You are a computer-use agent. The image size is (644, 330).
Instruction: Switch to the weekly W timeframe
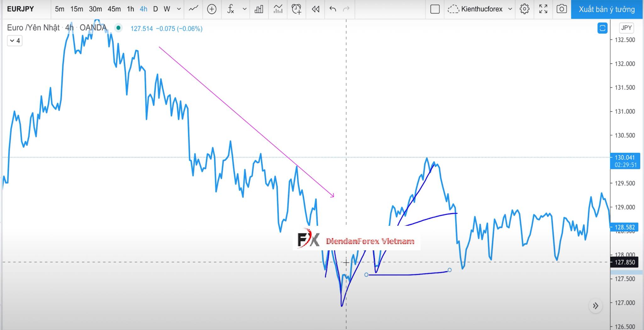point(167,9)
